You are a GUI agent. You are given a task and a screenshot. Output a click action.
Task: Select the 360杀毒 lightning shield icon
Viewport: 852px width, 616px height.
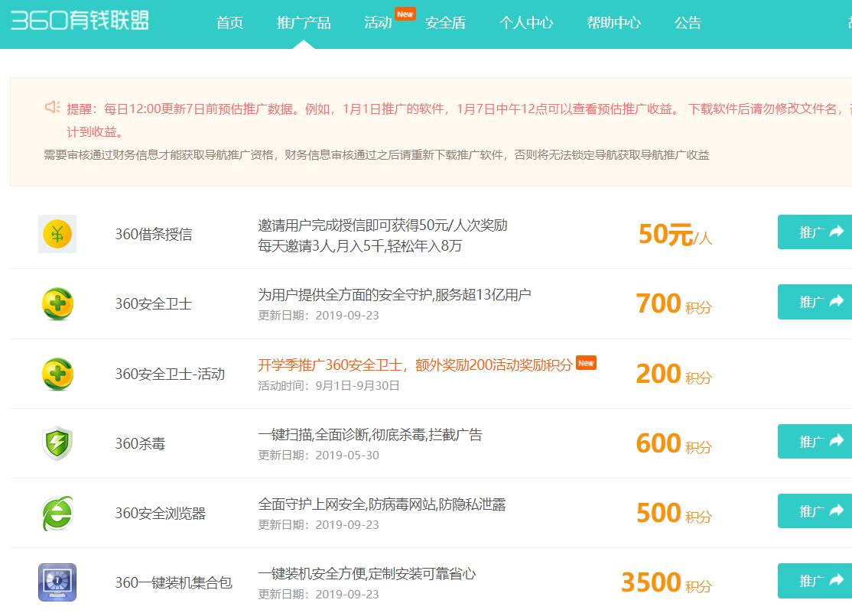point(57,443)
